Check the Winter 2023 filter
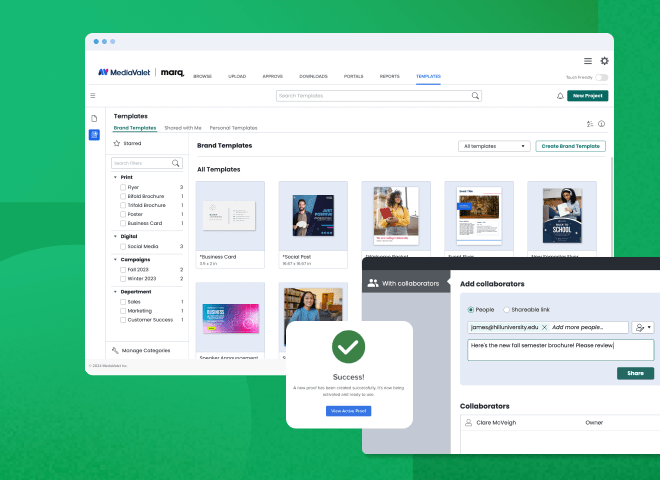Screen dimensions: 660x480 tap(123, 279)
